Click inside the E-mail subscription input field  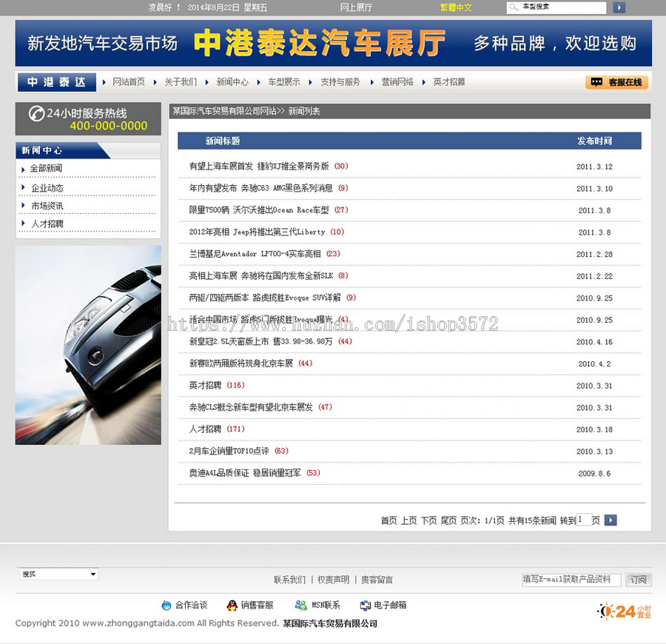570,580
